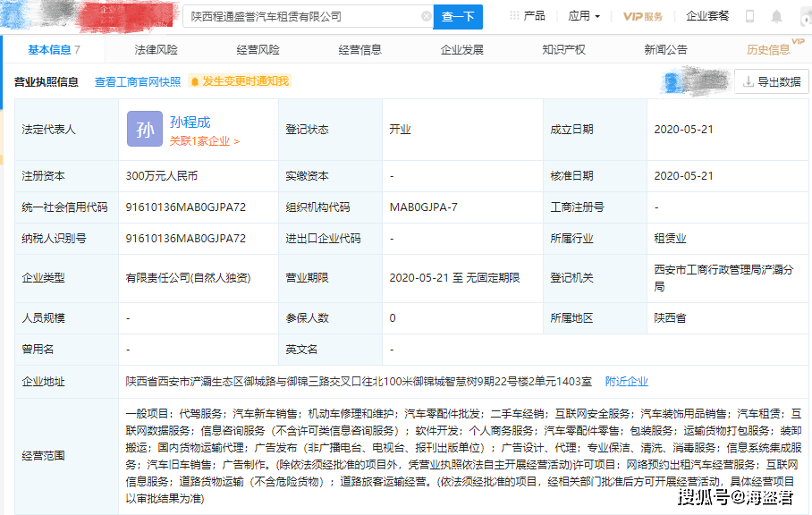
Task: Switch to the 法律风险 tab
Action: [x=156, y=50]
